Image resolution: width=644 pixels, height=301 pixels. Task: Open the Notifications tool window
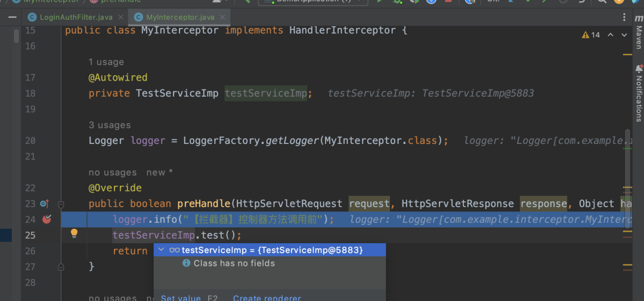pyautogui.click(x=639, y=93)
